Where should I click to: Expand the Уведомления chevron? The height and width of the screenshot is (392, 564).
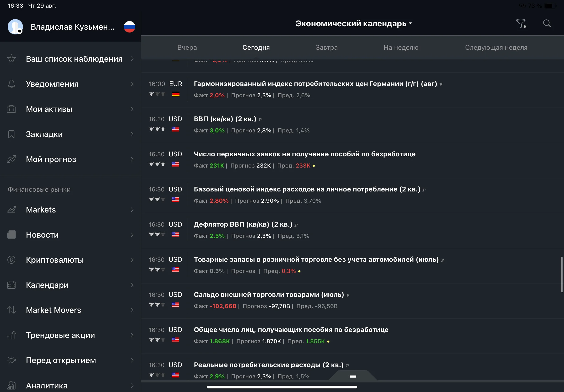[132, 84]
